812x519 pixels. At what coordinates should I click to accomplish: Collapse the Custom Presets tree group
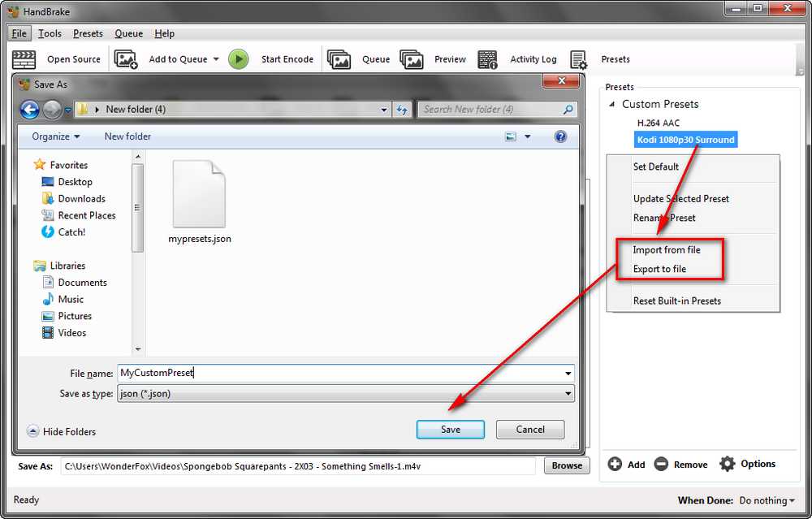(x=612, y=104)
